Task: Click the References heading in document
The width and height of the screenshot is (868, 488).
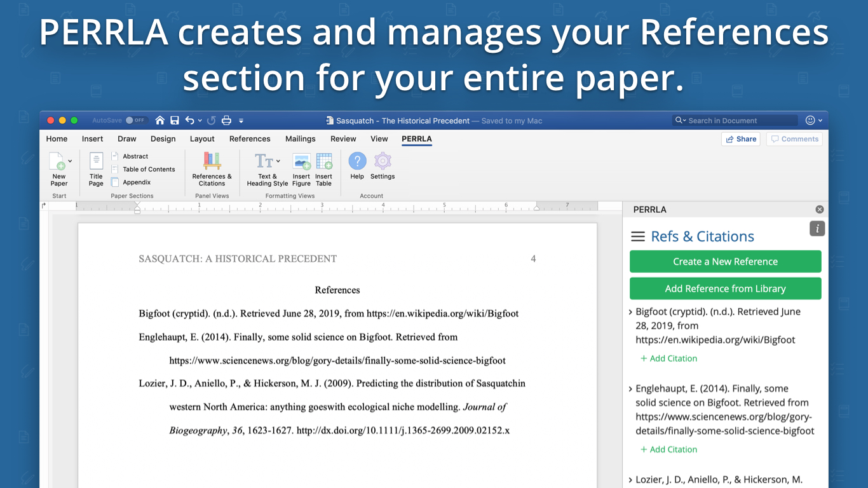Action: click(x=337, y=290)
